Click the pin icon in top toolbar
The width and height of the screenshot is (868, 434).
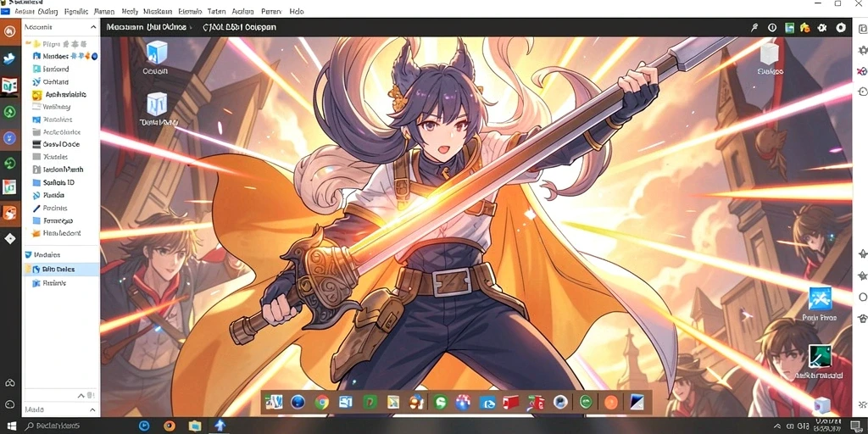point(754,27)
